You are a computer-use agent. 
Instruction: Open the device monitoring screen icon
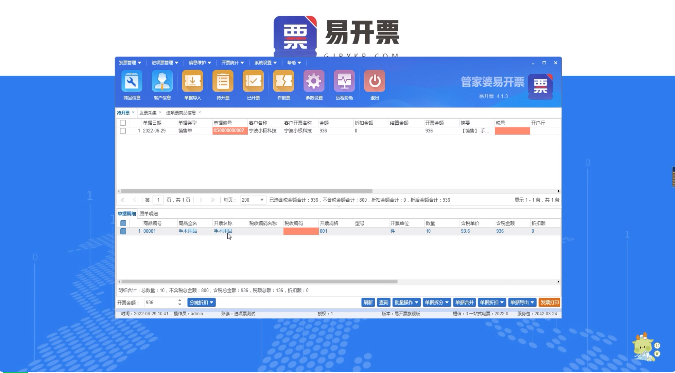[x=344, y=81]
